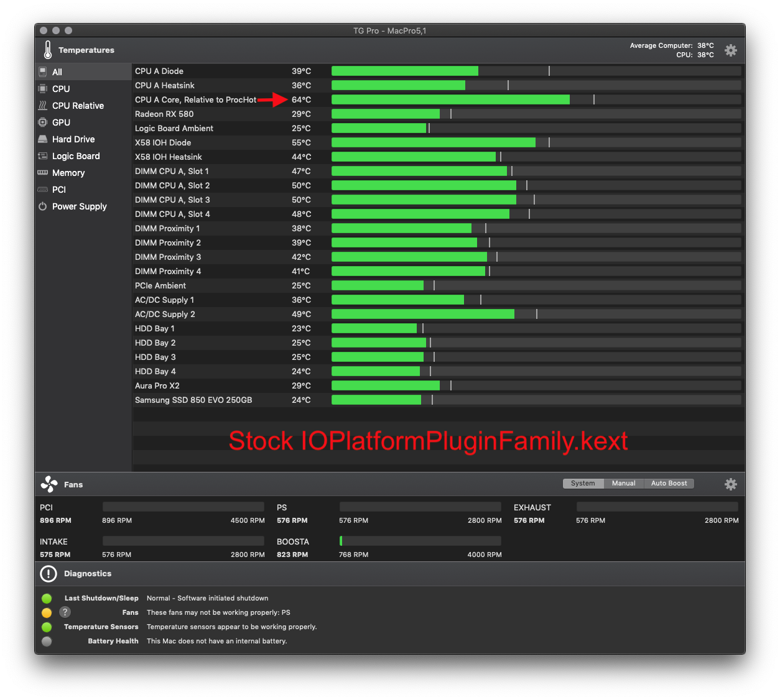
Task: Open Logic Board category
Action: [83, 155]
